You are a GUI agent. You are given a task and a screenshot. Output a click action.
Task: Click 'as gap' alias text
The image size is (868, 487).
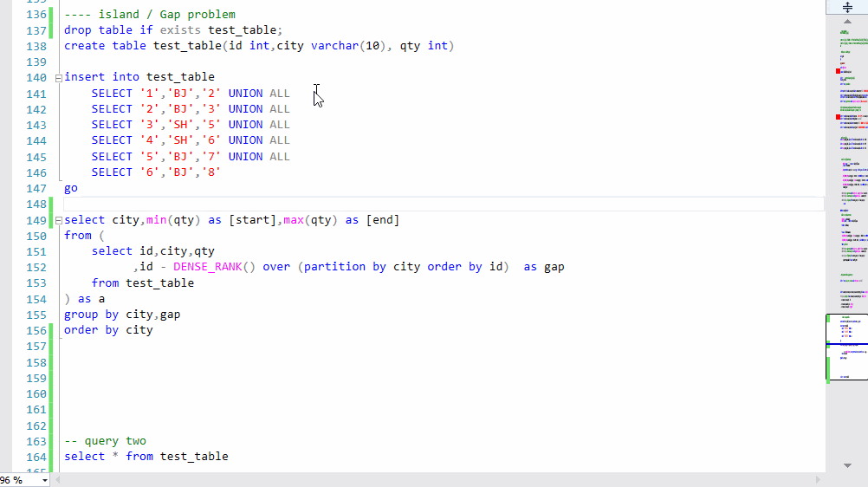[544, 267]
